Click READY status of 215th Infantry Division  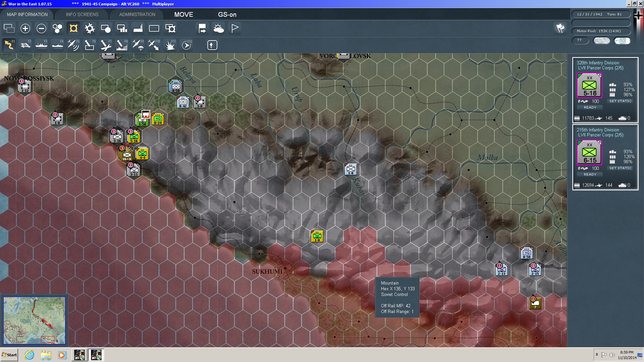[590, 174]
